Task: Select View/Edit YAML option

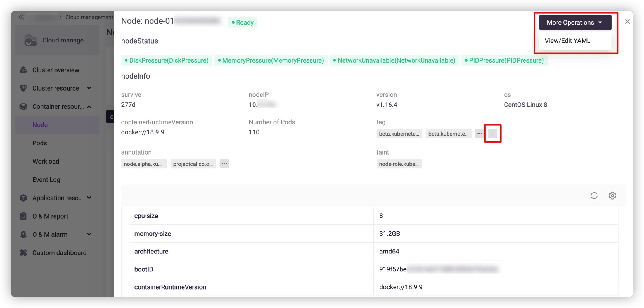Action: click(567, 41)
